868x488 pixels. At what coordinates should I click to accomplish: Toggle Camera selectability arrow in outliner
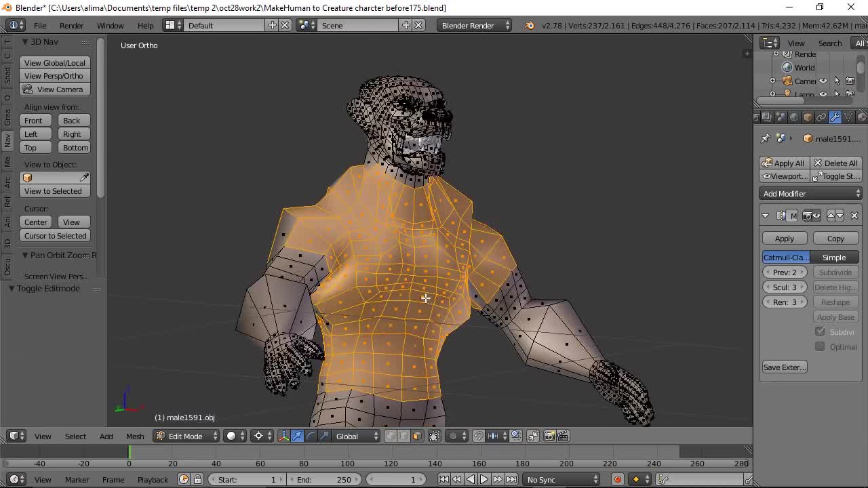pyautogui.click(x=837, y=81)
